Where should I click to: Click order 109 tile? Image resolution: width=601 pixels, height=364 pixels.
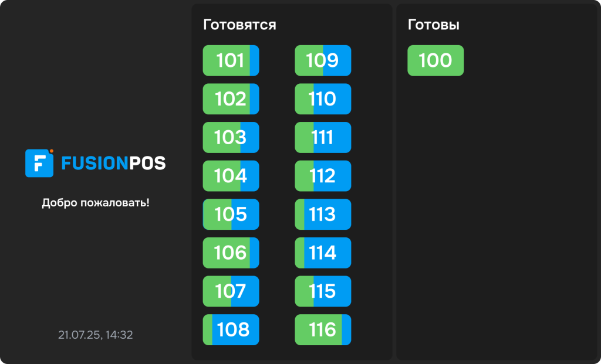point(322,60)
